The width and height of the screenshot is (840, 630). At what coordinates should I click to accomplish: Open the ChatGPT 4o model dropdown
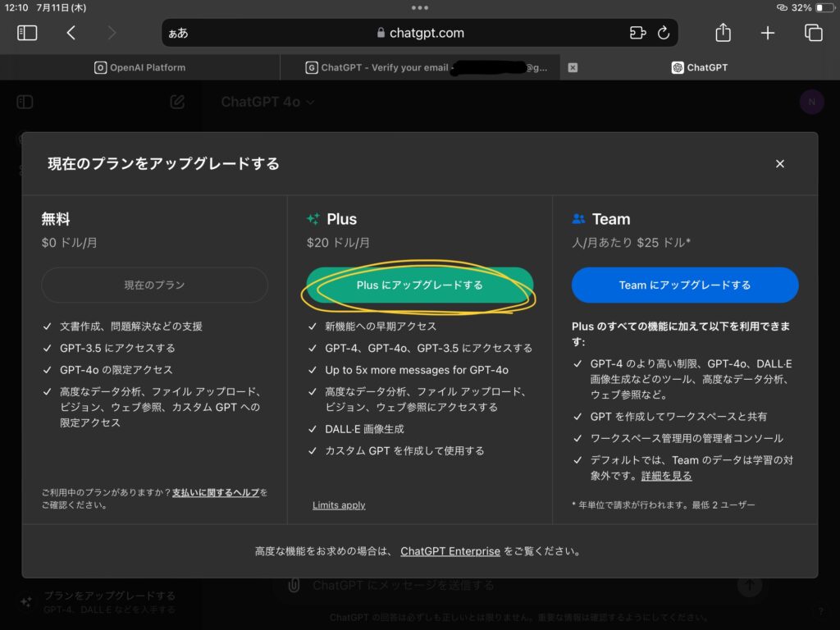[267, 102]
